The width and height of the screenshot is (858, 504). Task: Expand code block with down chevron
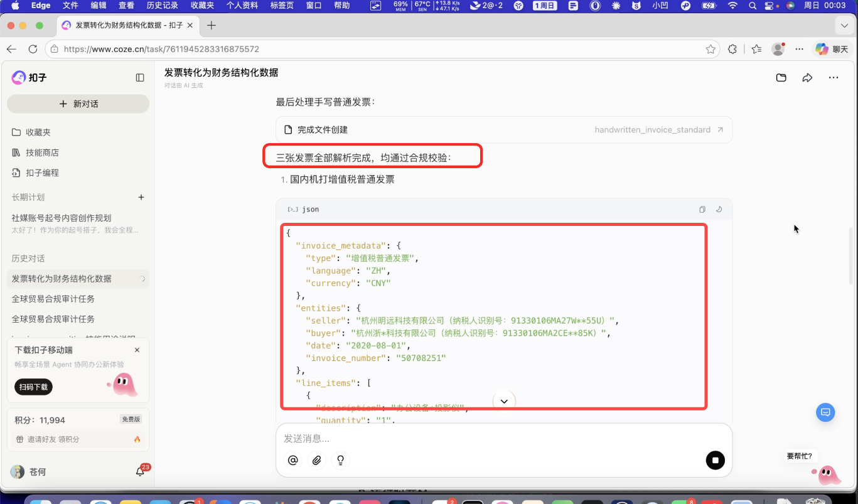(504, 401)
